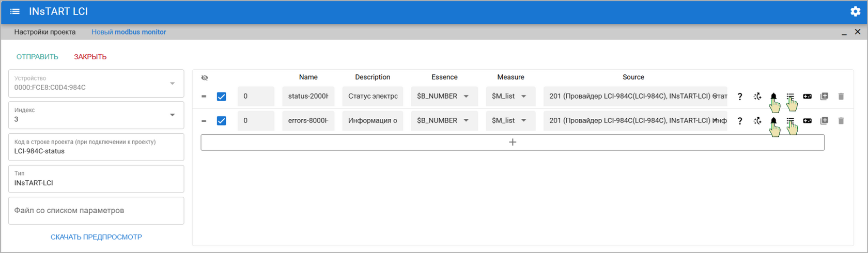Delete the errors-8000H row
The height and width of the screenshot is (253, 868).
[x=841, y=121]
